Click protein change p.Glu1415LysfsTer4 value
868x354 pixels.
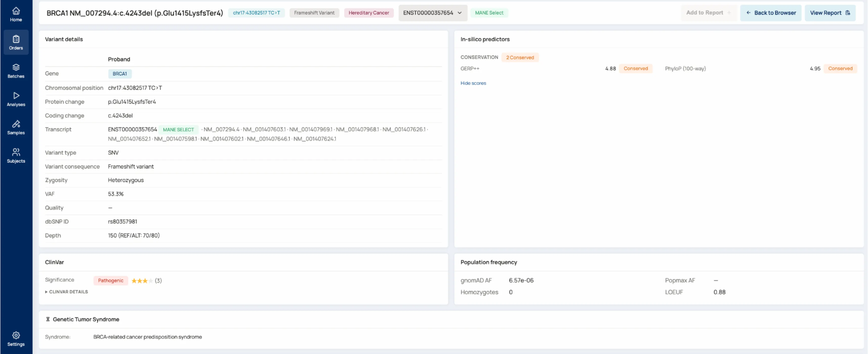point(132,102)
